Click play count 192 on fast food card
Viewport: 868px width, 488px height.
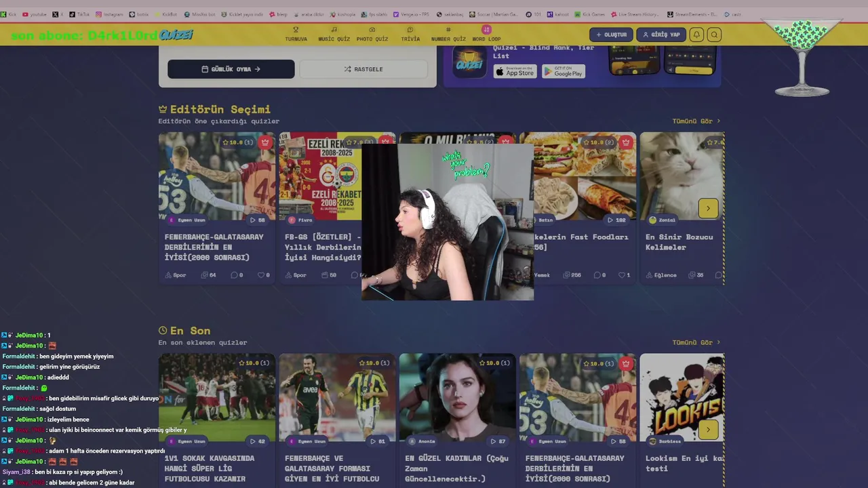coord(616,220)
